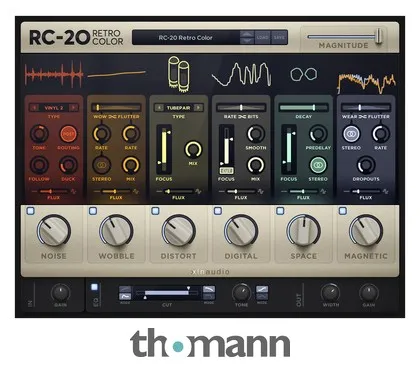This screenshot has height=367, width=420.
Task: Toggle the Distort module enable checkbox
Action: coord(155,211)
